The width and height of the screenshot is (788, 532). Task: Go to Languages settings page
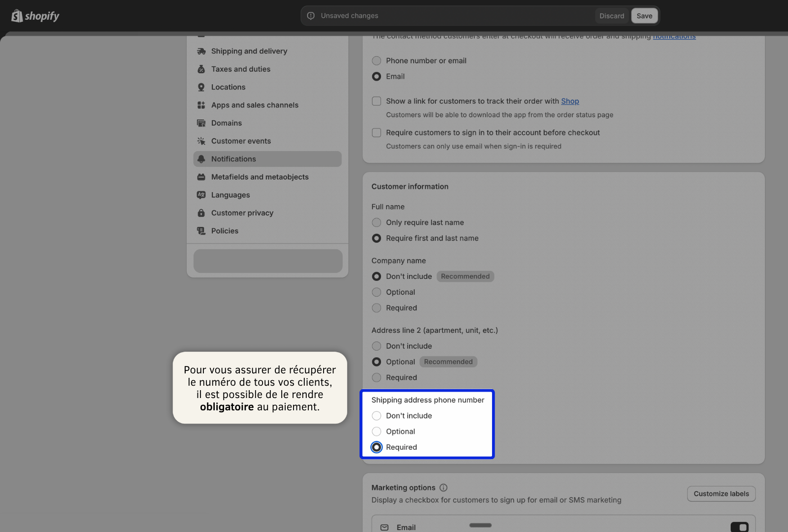click(x=230, y=195)
